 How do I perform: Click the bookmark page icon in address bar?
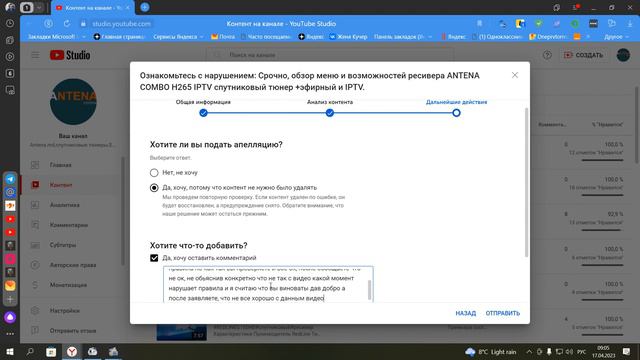[x=480, y=24]
